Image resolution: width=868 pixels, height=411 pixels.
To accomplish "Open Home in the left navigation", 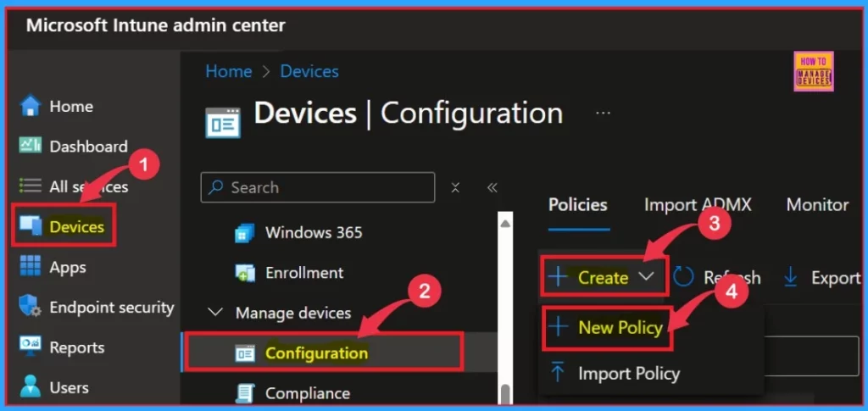I will pos(71,106).
